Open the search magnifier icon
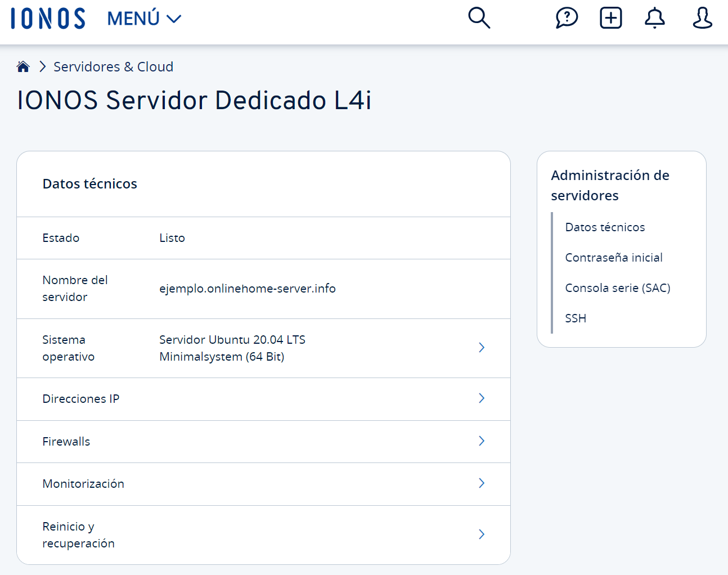728x575 pixels. click(479, 18)
